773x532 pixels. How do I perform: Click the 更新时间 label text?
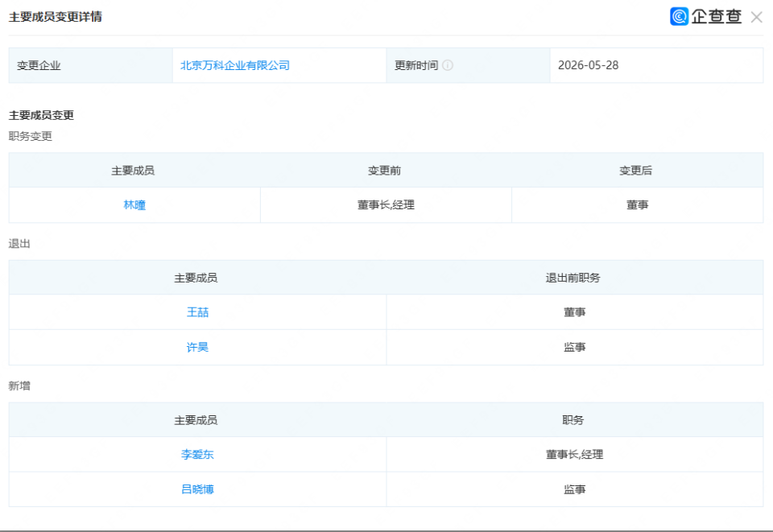click(x=416, y=65)
